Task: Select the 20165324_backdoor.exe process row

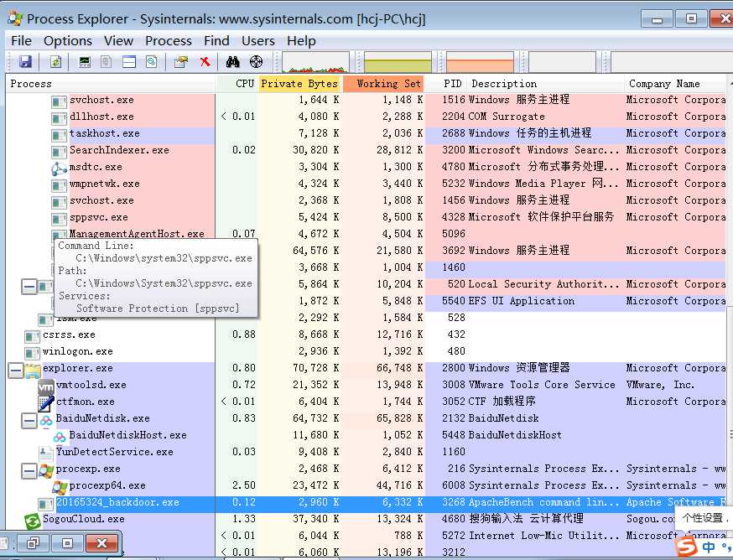Action: [366, 504]
